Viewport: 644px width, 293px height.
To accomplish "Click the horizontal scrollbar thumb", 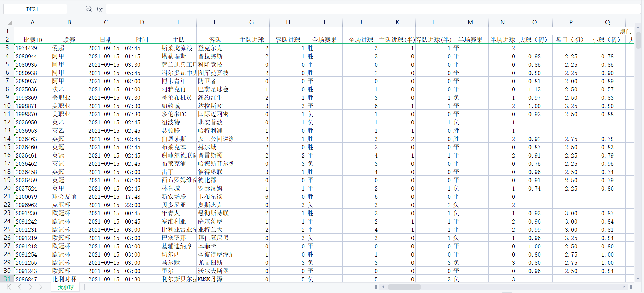I will pos(404,287).
